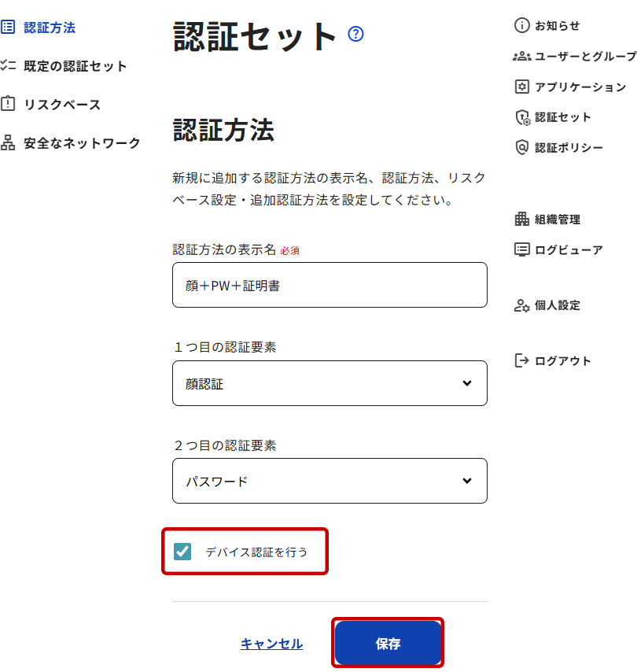Click the お知らせ info icon

(521, 26)
